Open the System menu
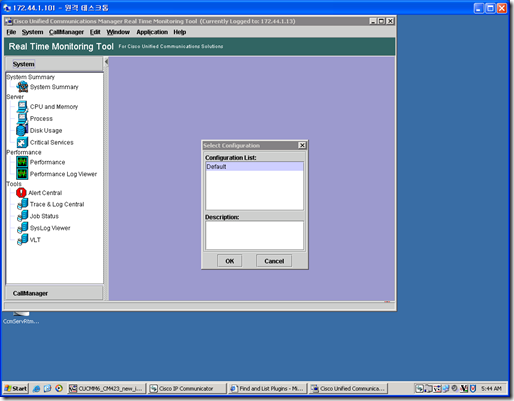Screen dimensions: 514x401 coord(32,32)
